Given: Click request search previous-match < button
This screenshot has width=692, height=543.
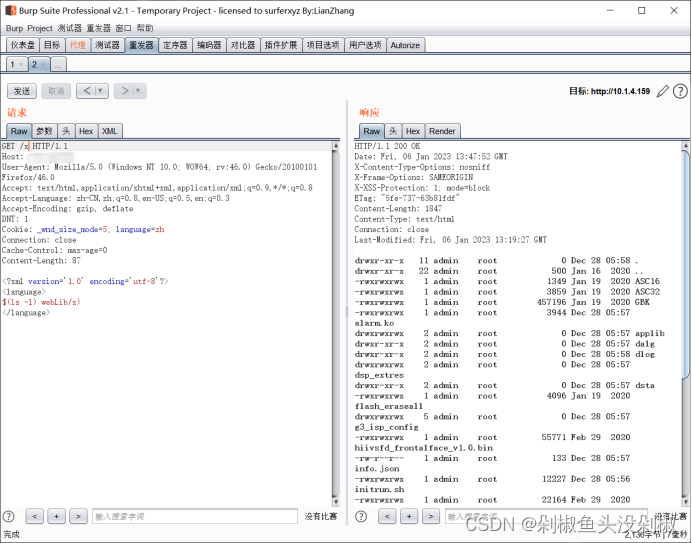Looking at the screenshot, I should (x=34, y=517).
